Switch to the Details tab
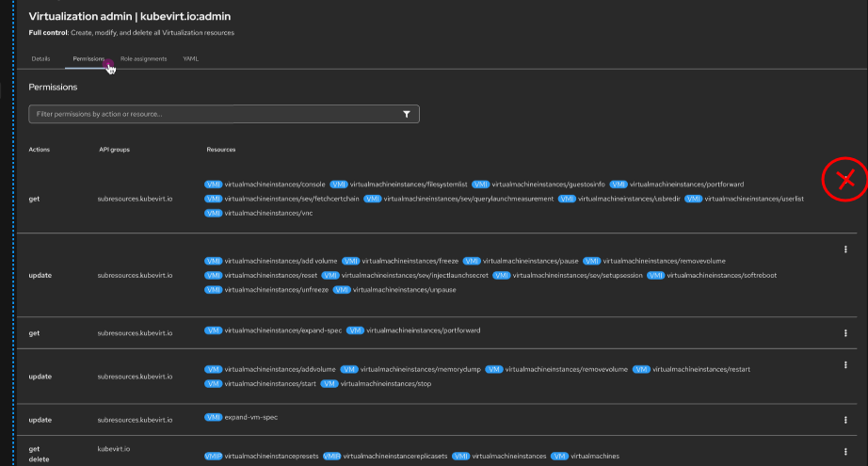The height and width of the screenshot is (466, 868). pos(40,58)
